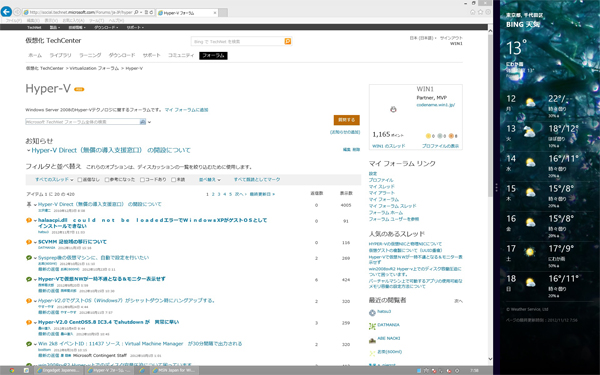
Task: Click the forum search box's search icon
Action: pyautogui.click(x=143, y=122)
